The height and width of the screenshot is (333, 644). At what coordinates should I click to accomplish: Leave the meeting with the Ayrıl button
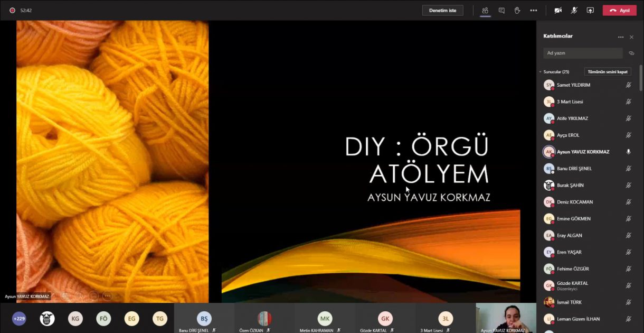620,10
